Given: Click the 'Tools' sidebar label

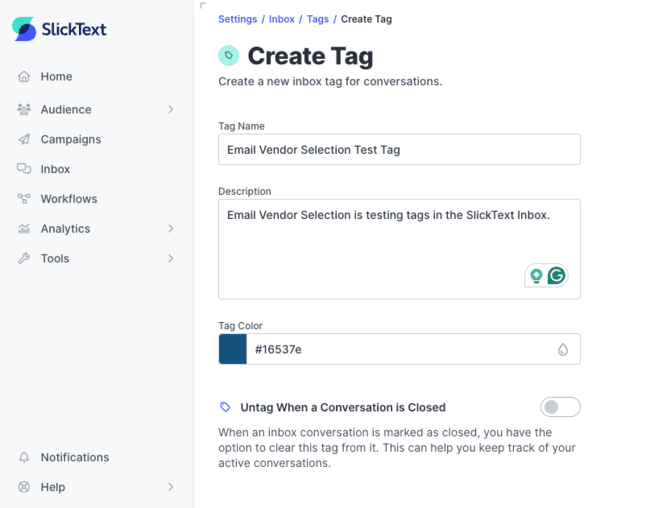Looking at the screenshot, I should pos(55,258).
